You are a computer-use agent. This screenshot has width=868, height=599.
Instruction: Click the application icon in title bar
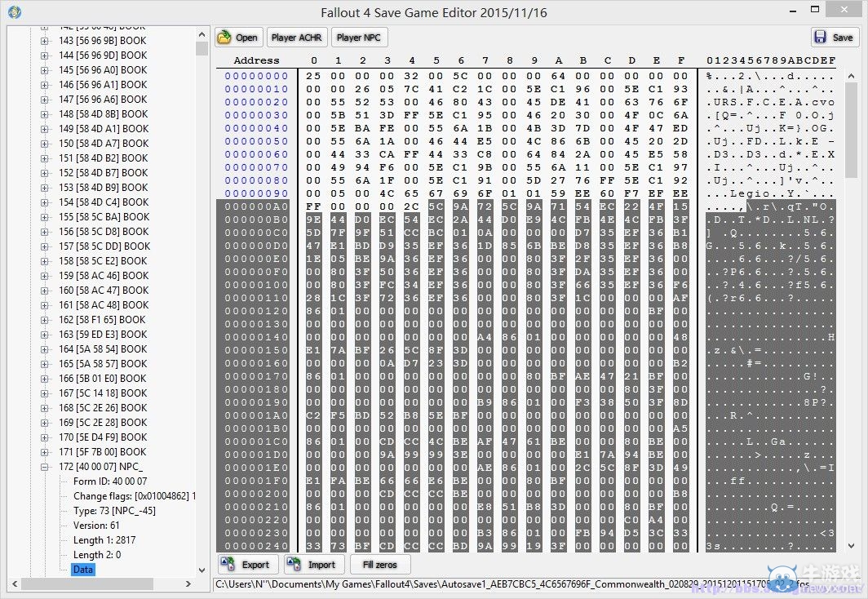click(15, 11)
